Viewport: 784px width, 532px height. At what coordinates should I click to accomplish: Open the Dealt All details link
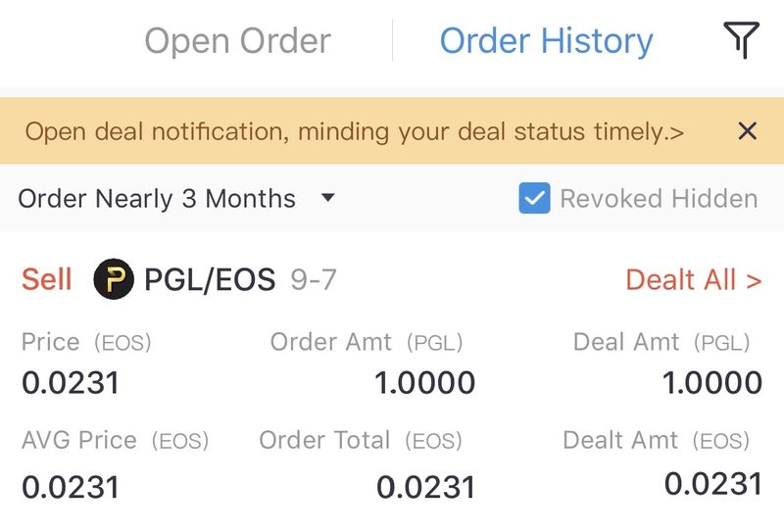tap(693, 280)
